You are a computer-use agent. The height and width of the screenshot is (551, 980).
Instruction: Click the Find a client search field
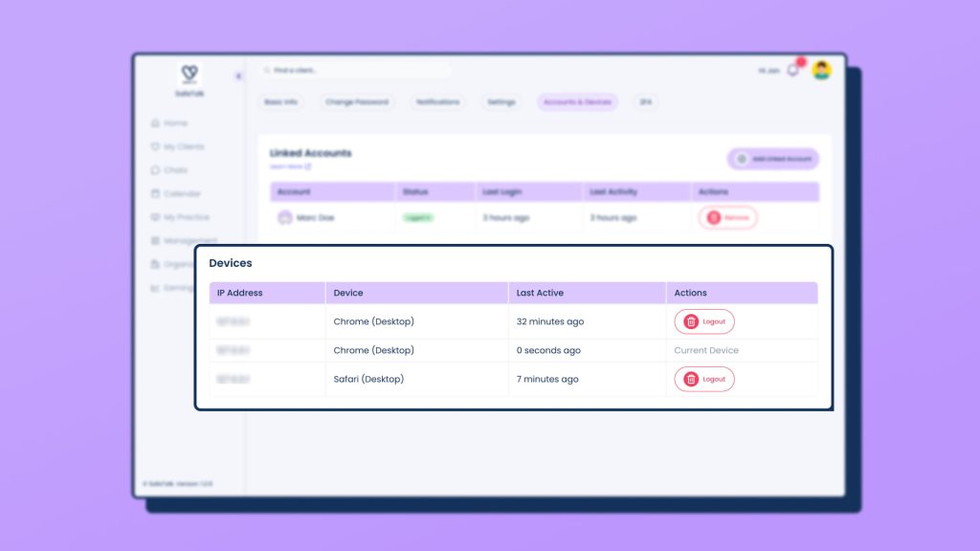(x=356, y=70)
